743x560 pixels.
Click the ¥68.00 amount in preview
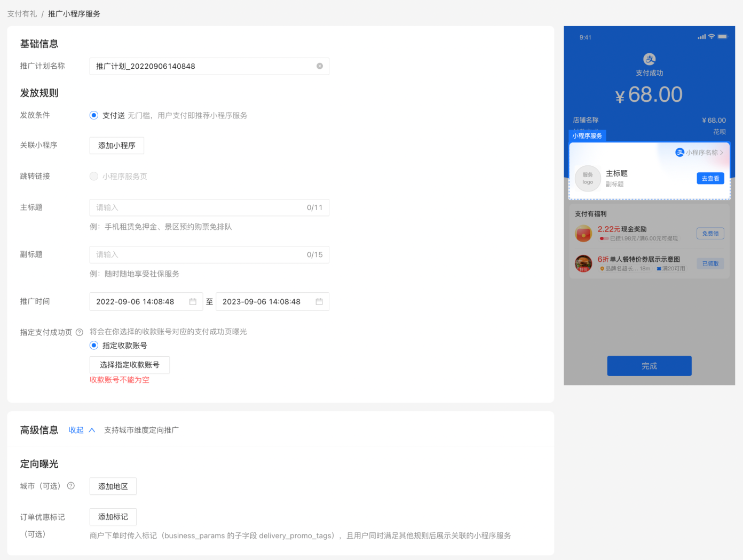(x=649, y=95)
